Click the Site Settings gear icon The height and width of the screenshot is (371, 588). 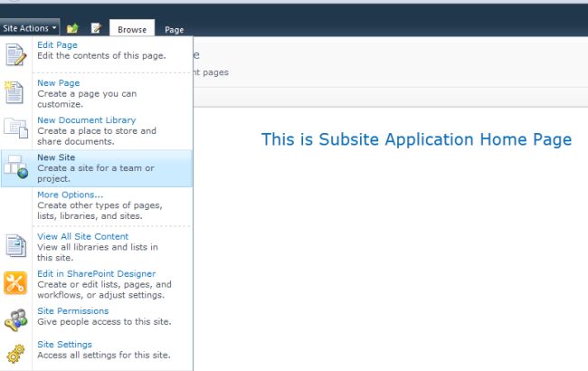click(x=15, y=354)
